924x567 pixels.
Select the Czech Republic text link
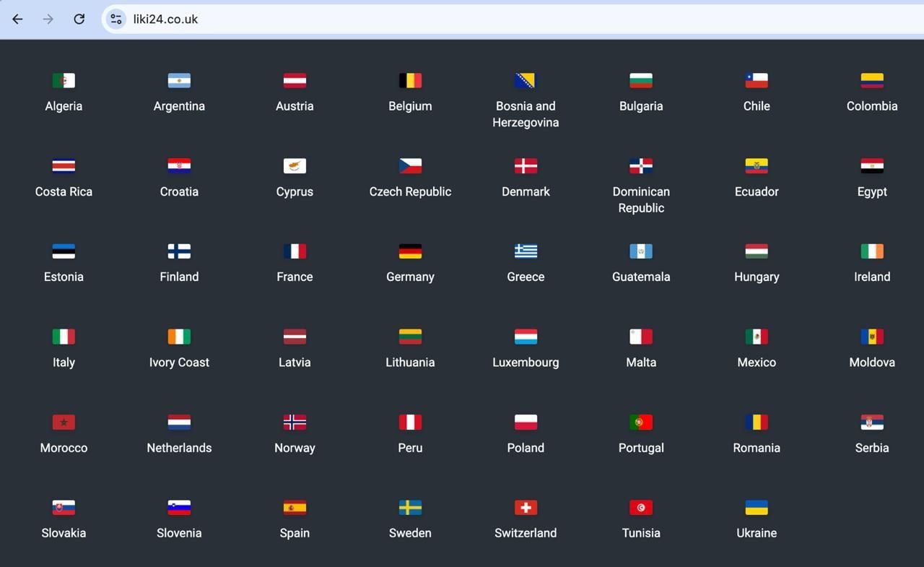pos(410,191)
